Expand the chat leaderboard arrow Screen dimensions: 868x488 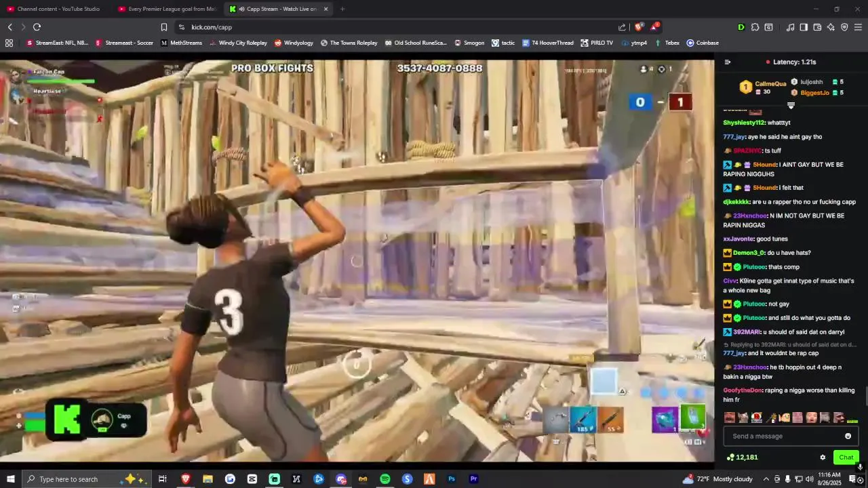[x=791, y=105]
